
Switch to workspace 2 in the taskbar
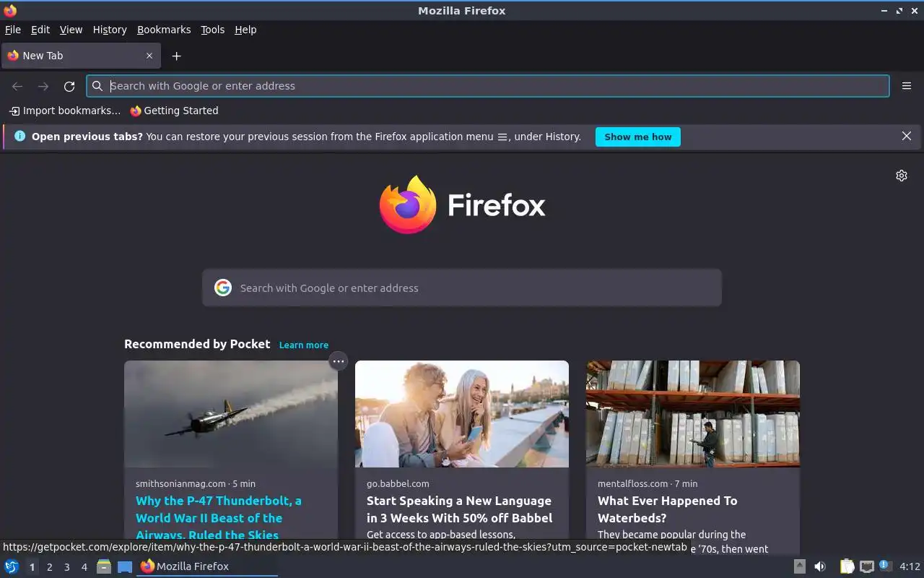49,567
